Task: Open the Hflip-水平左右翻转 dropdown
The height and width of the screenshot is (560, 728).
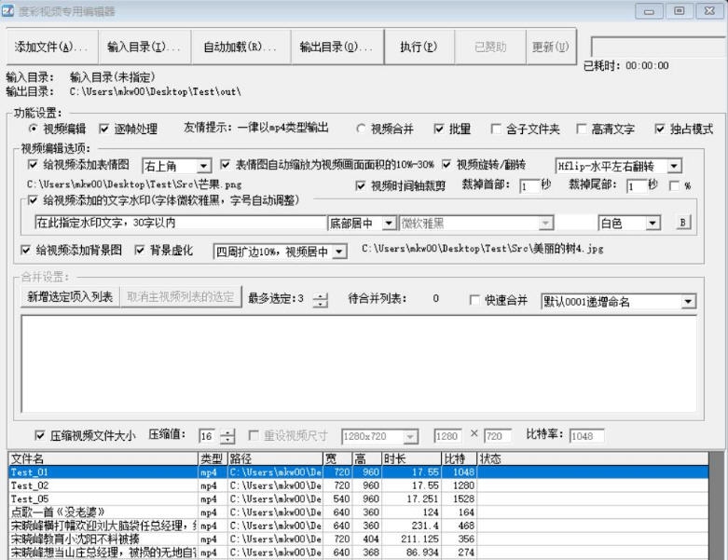Action: coord(618,166)
